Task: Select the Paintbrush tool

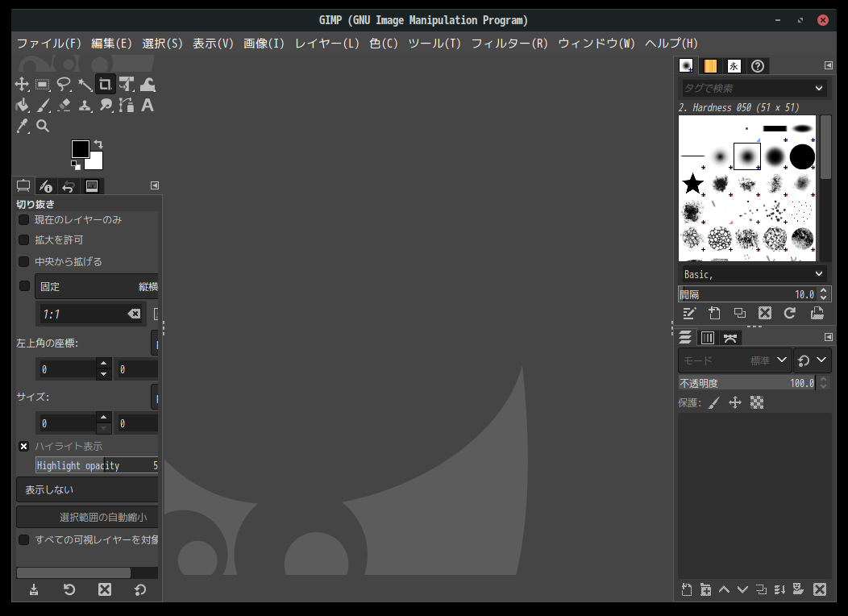Action: coord(43,105)
